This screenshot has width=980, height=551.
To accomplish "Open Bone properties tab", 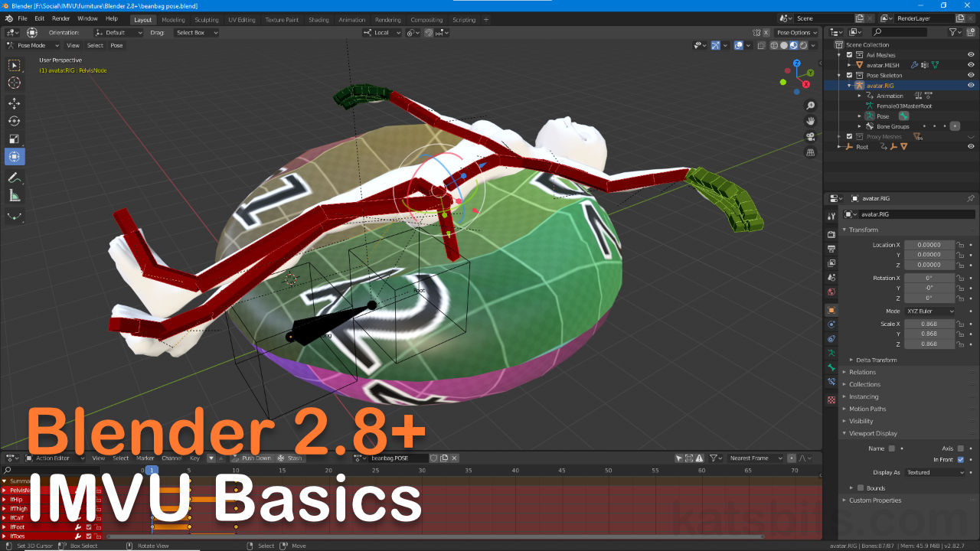I will (x=831, y=367).
